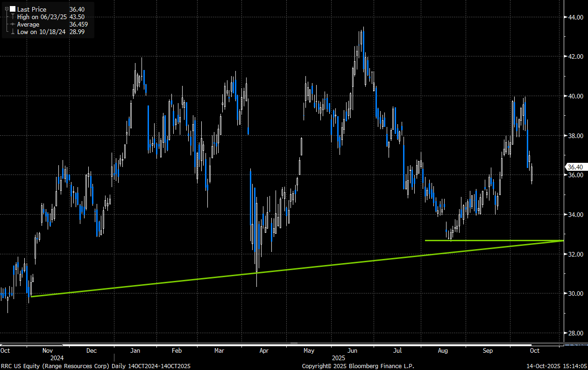Click the High on 06/23/25 legend entry

(x=42, y=17)
